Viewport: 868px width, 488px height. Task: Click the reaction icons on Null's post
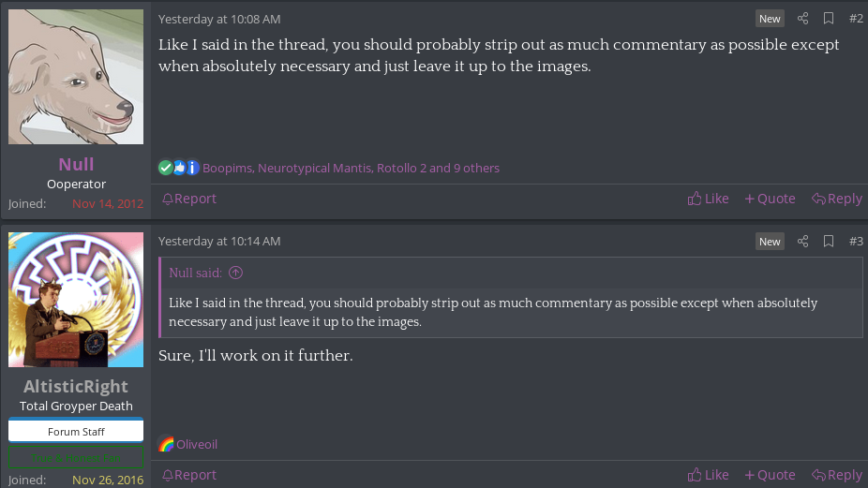[x=179, y=168]
